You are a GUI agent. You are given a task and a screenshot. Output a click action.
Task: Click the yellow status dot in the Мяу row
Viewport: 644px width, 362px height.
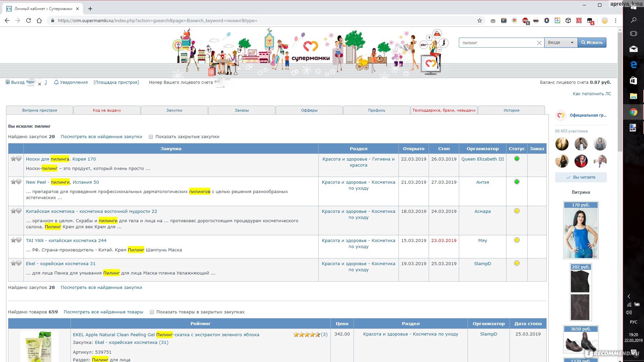click(x=517, y=240)
